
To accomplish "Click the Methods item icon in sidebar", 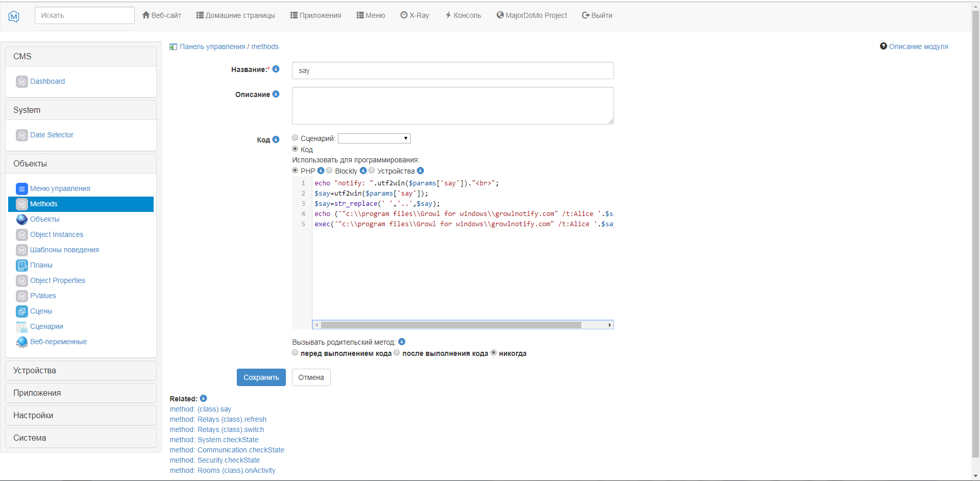I will tap(22, 204).
